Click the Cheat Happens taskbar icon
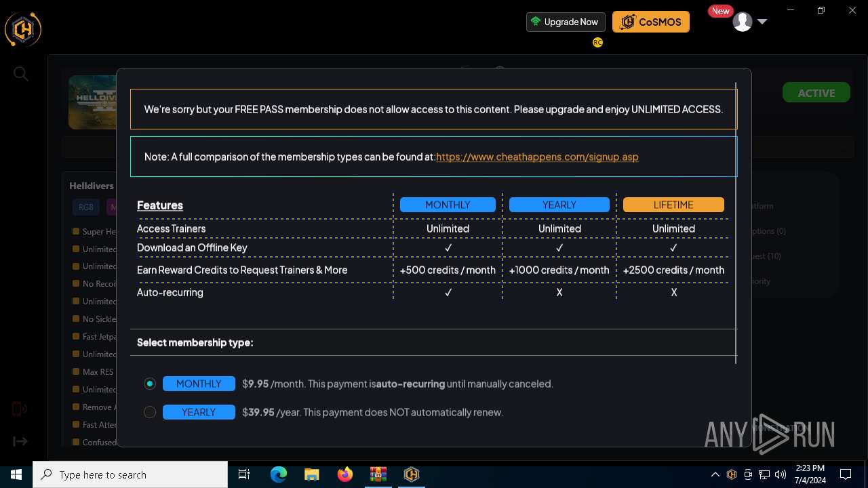This screenshot has height=488, width=868. click(411, 474)
